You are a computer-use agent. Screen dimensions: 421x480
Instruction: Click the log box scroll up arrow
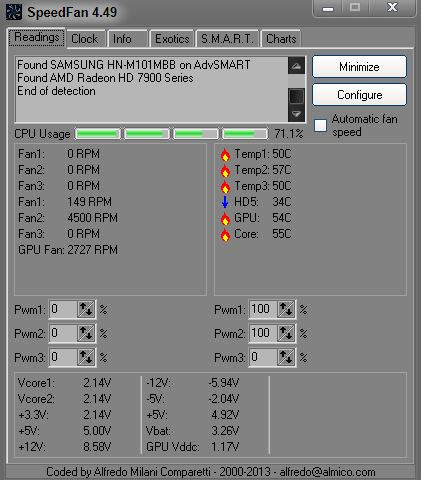pos(296,66)
